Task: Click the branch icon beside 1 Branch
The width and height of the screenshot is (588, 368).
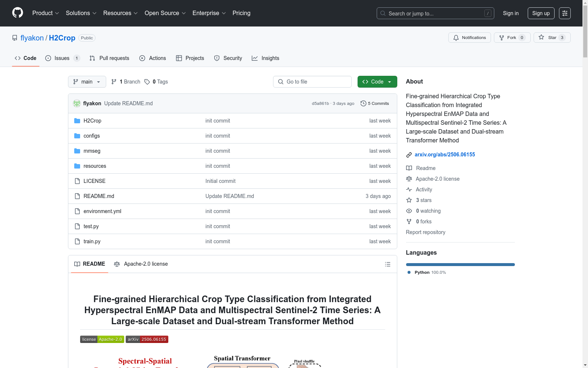Action: (x=114, y=82)
